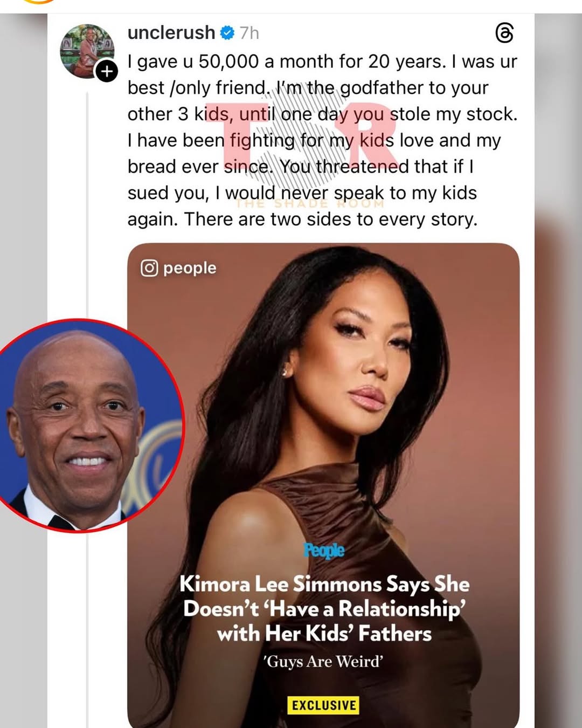Tap the 'Guys Are Weird' subheadline
Image resolution: width=582 pixels, height=728 pixels.
pos(323,661)
